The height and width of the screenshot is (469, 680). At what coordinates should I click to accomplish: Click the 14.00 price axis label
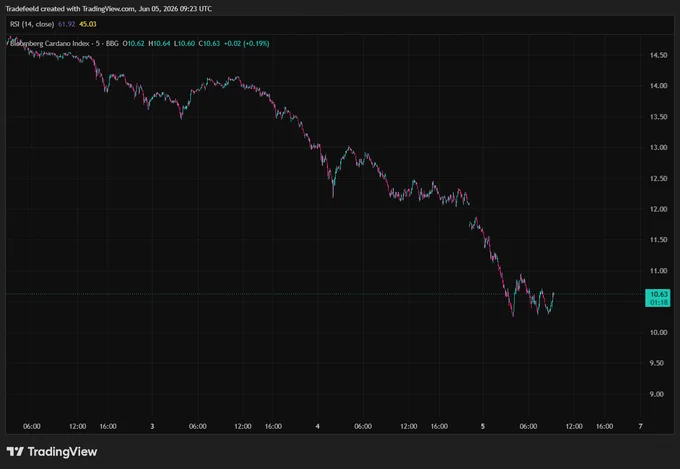tap(658, 86)
